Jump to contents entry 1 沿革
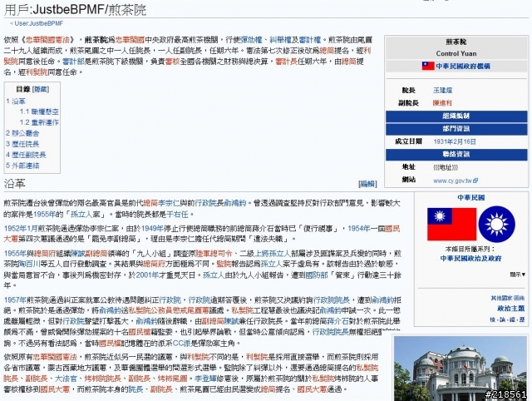Image resolution: width=532 pixels, height=401 pixels. [16, 101]
